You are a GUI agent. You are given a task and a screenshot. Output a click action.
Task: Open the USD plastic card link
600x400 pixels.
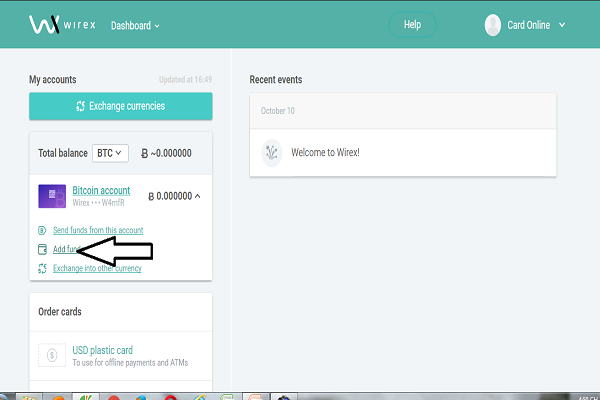click(103, 350)
